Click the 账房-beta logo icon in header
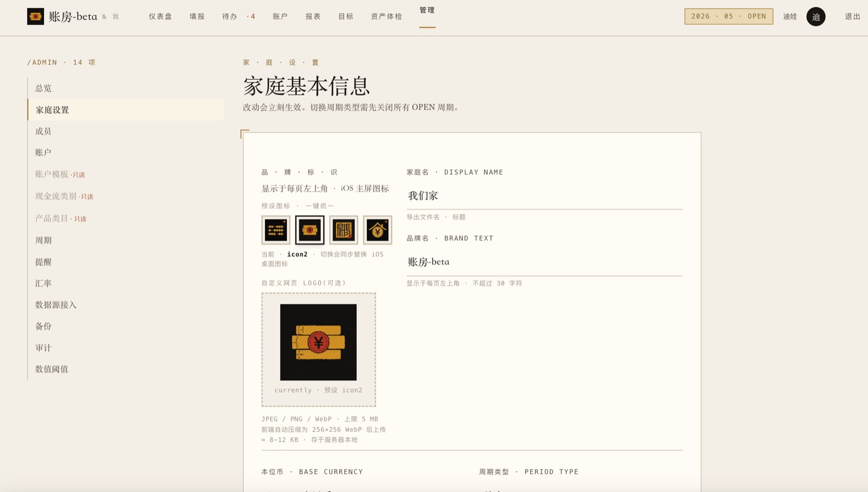Viewport: 868px width, 492px height. point(36,16)
